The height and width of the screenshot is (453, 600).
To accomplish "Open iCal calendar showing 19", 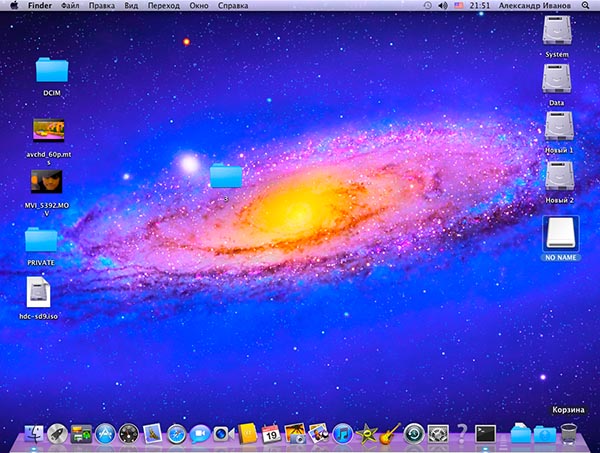I will (271, 434).
